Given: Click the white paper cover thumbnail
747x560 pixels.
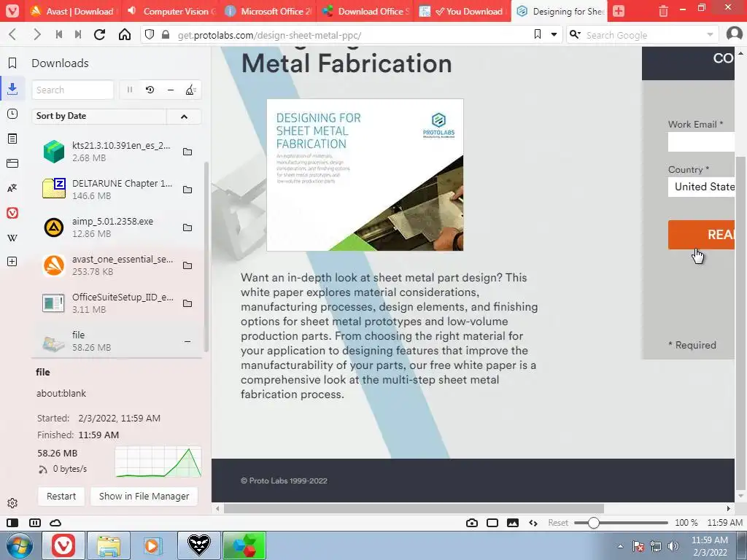Looking at the screenshot, I should click(365, 175).
